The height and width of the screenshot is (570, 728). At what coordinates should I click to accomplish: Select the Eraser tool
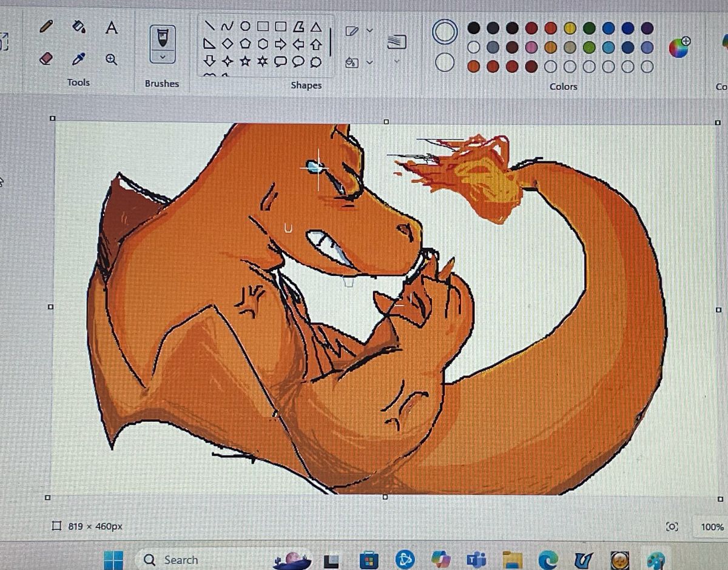pyautogui.click(x=46, y=58)
